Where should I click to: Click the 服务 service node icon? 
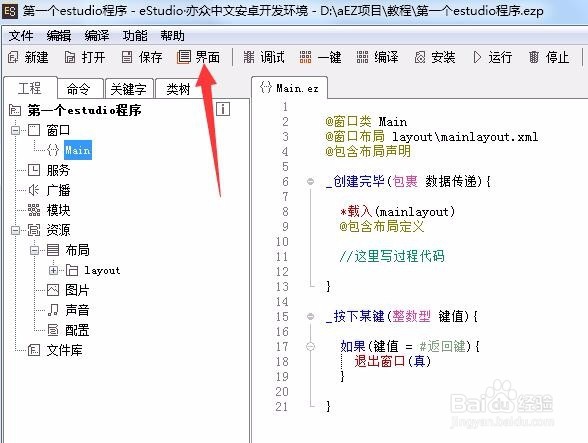(34, 170)
